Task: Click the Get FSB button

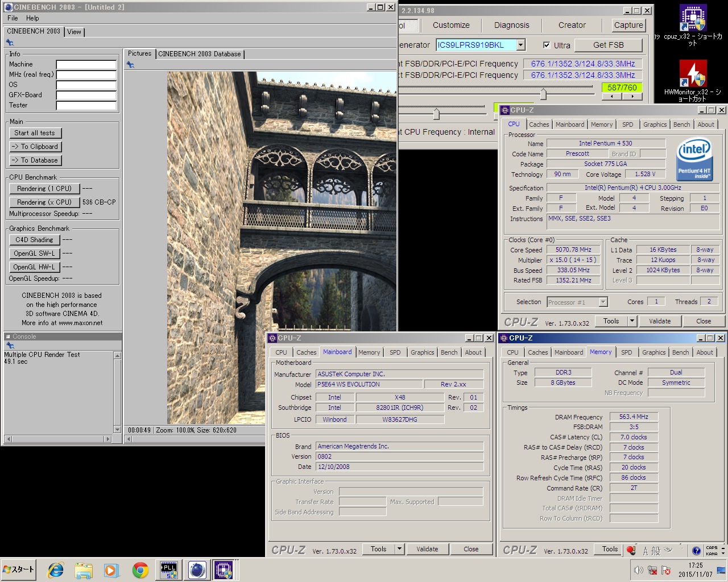Action: (x=608, y=45)
